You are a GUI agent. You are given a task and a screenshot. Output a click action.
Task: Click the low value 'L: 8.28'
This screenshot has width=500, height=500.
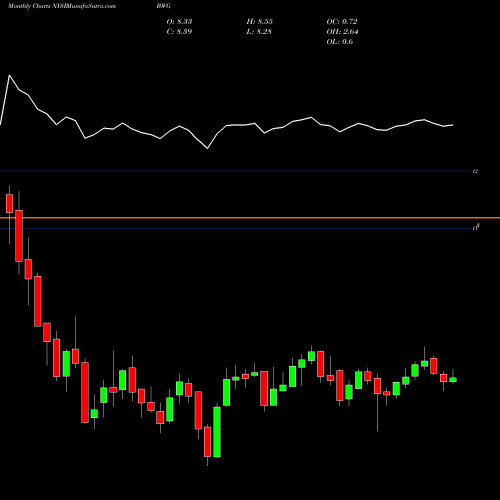tap(259, 31)
